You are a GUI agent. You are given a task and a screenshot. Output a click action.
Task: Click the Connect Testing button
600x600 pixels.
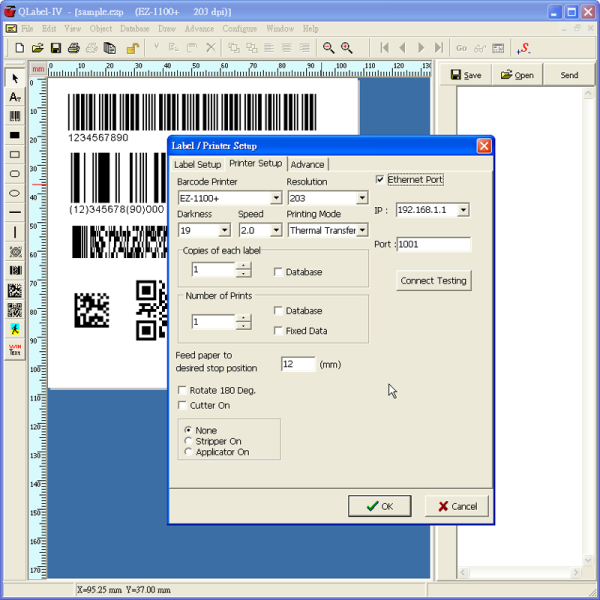pos(434,281)
